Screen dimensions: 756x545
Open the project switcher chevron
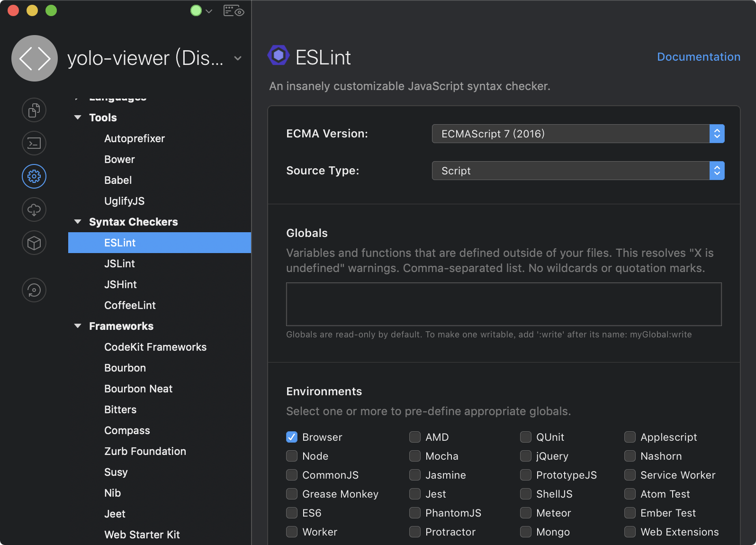238,58
